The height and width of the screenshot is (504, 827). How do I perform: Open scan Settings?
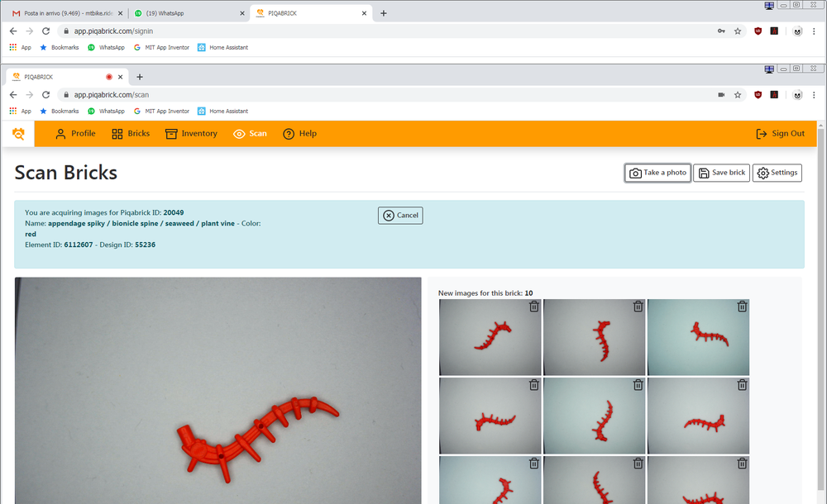click(x=777, y=173)
